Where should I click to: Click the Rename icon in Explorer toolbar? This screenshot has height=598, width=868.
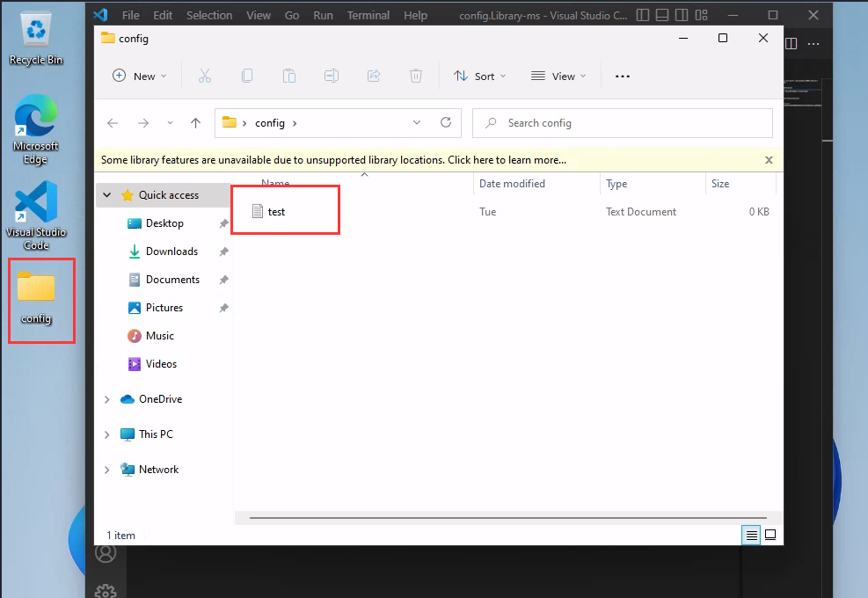pos(331,76)
